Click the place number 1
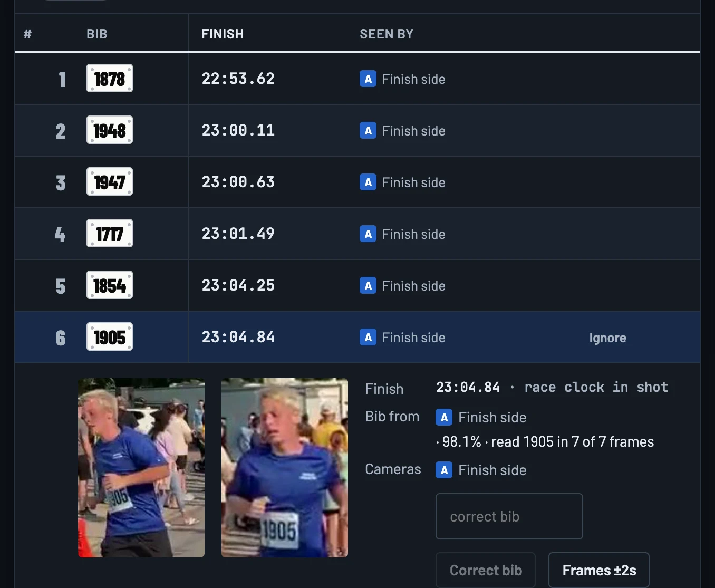This screenshot has width=715, height=588. point(62,79)
